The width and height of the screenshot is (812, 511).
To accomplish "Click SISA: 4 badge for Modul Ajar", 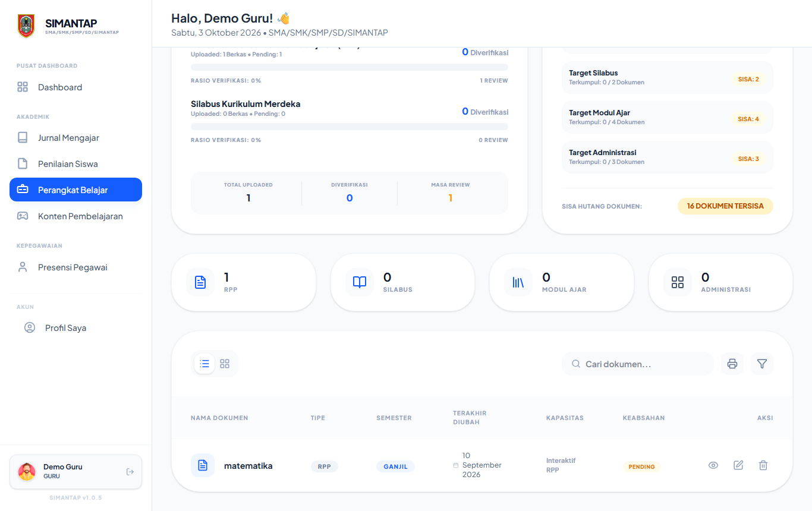I will [x=748, y=119].
